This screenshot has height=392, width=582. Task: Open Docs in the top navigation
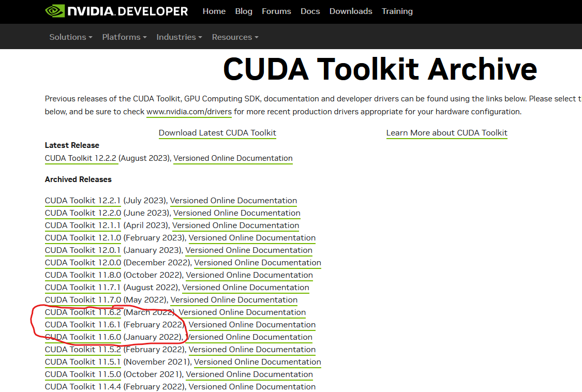click(310, 11)
